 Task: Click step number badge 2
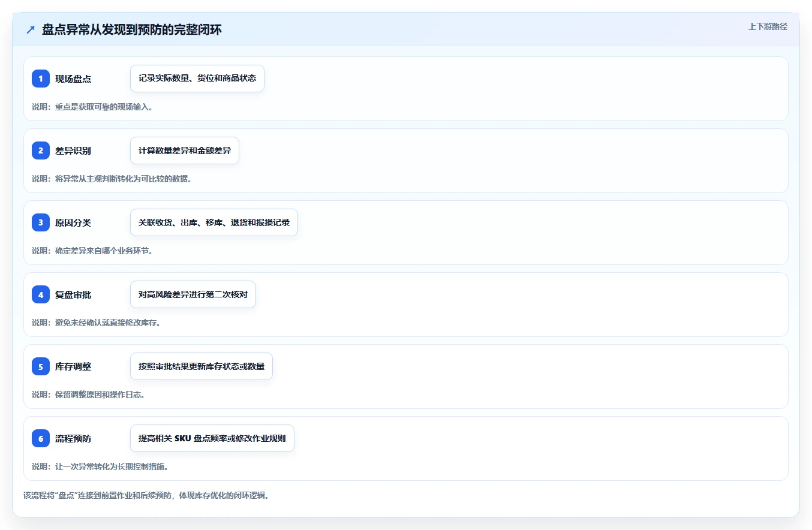point(41,150)
